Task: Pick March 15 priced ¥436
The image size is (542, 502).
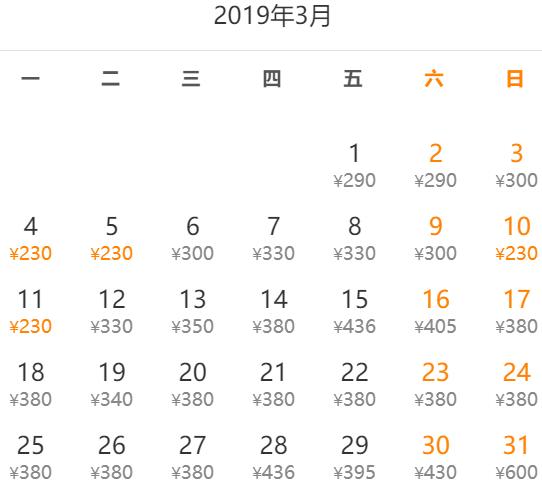Action: click(354, 312)
